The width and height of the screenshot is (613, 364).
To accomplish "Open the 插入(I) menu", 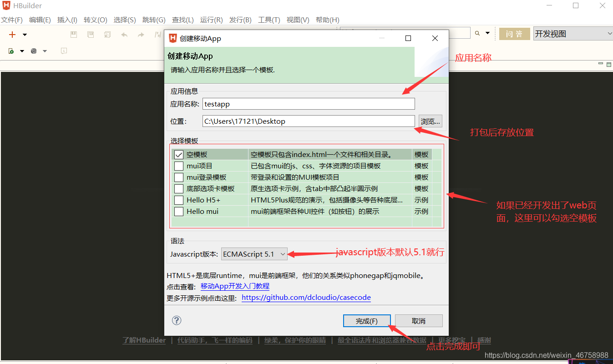I will [x=67, y=20].
